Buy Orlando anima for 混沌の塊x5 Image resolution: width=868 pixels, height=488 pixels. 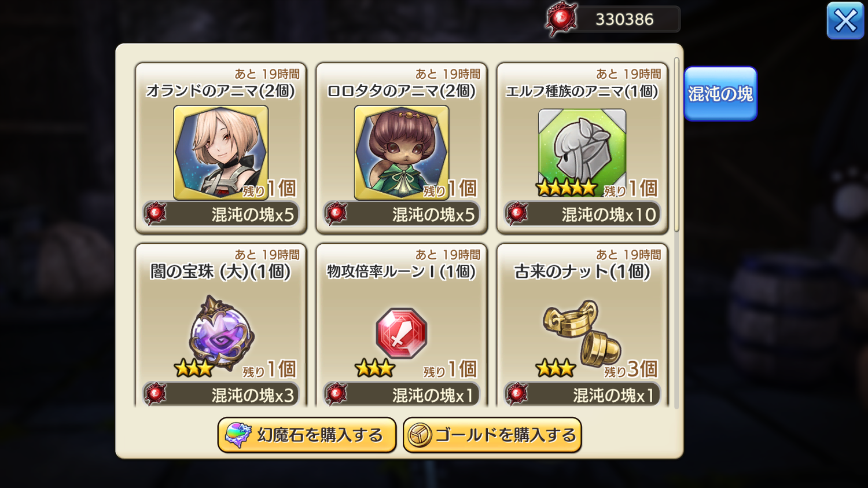(221, 214)
